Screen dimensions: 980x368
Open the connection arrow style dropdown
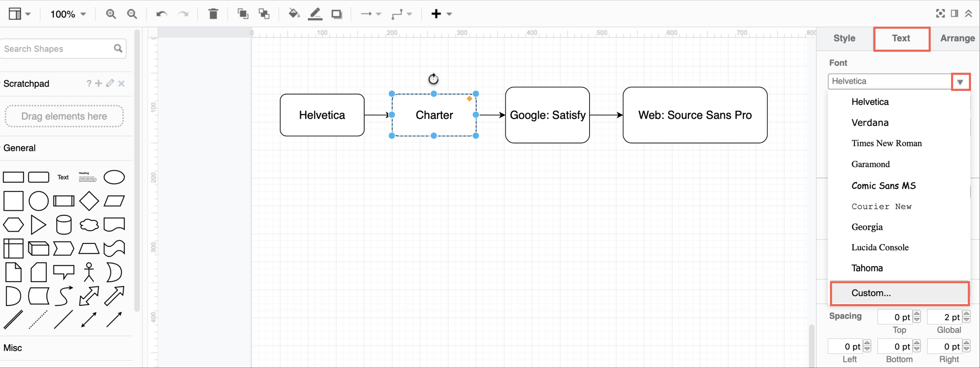point(370,14)
